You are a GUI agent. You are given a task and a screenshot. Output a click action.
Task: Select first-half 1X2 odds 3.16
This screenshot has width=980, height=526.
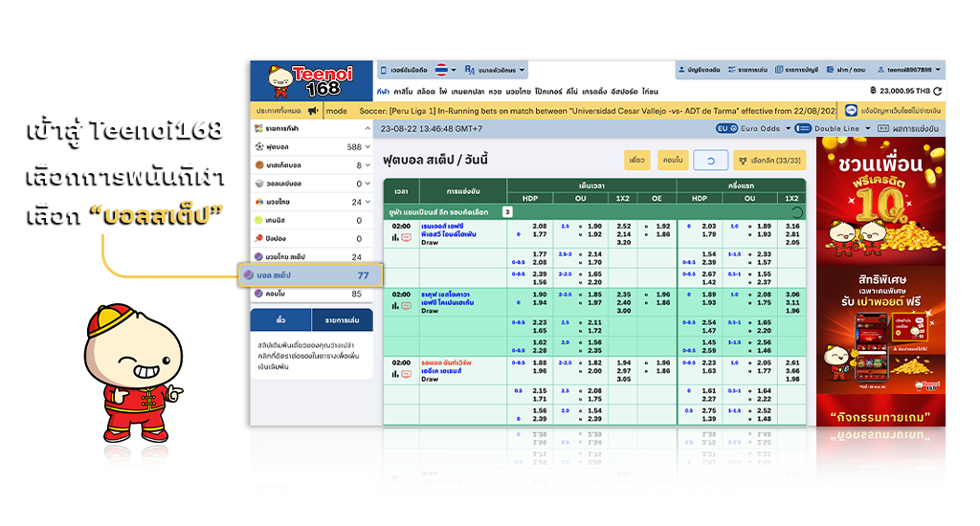[x=792, y=226]
